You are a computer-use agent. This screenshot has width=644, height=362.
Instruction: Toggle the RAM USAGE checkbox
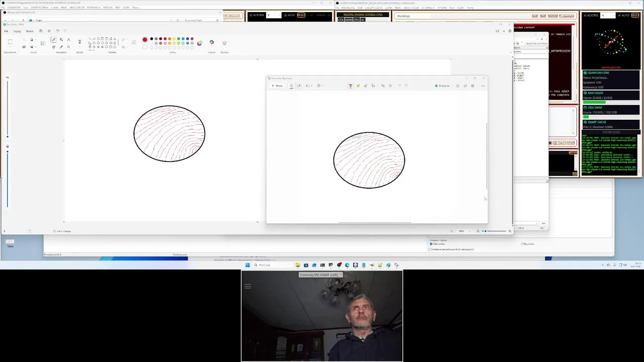585,93
